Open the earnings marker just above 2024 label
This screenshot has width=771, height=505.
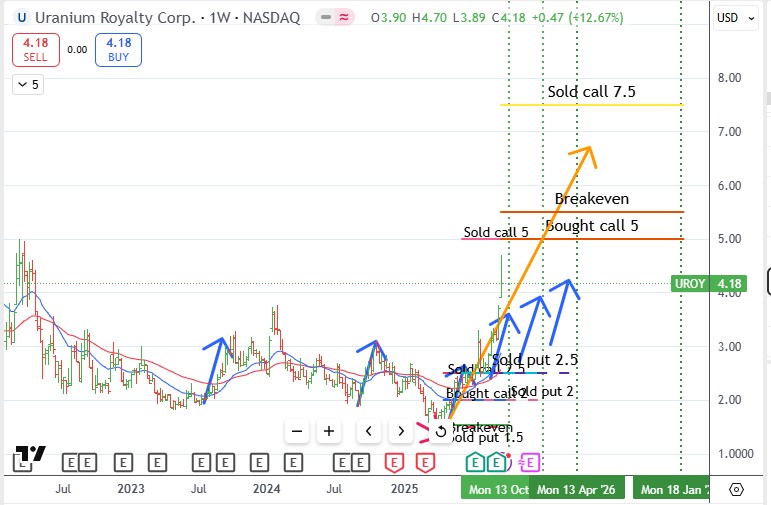click(259, 463)
